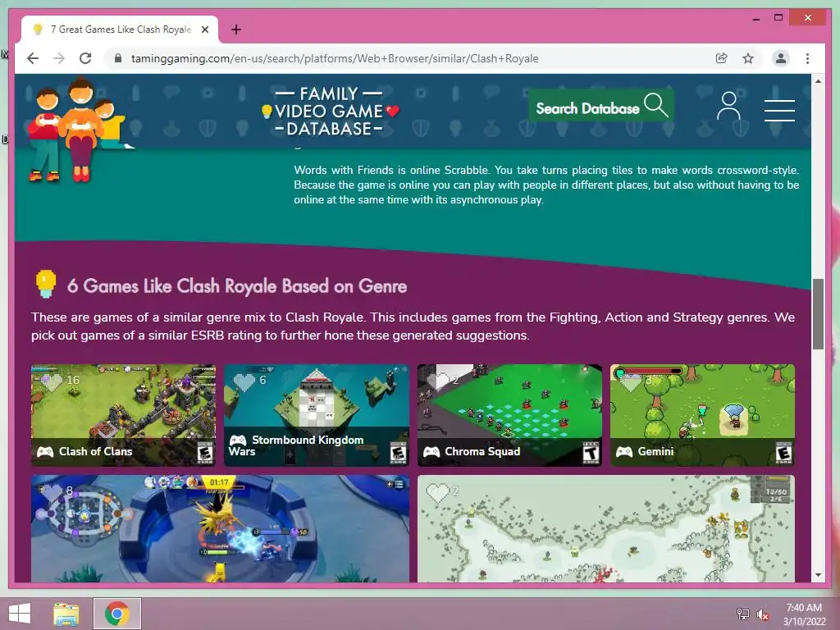Close the 7 Great Games Like Clash Royale tab
Screen dimensions: 840x630
(204, 30)
